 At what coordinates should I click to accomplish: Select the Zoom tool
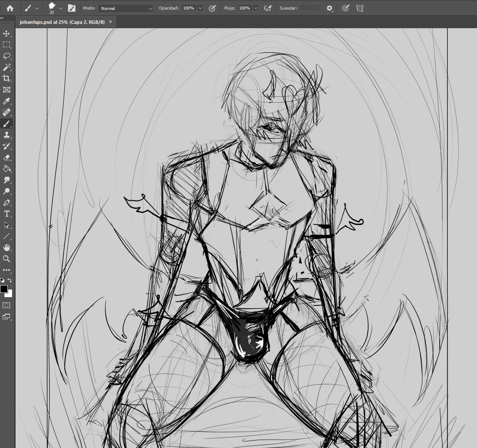(x=6, y=259)
